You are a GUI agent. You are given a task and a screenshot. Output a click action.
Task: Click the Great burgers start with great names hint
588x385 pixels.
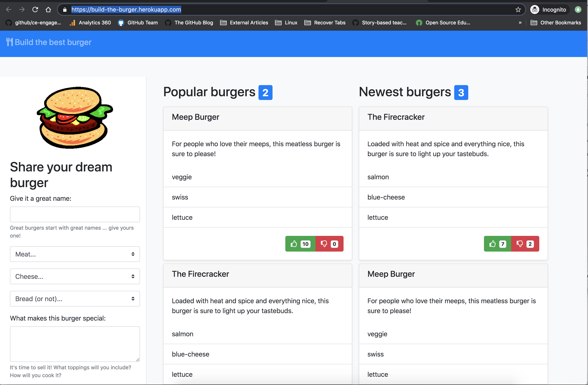[72, 232]
